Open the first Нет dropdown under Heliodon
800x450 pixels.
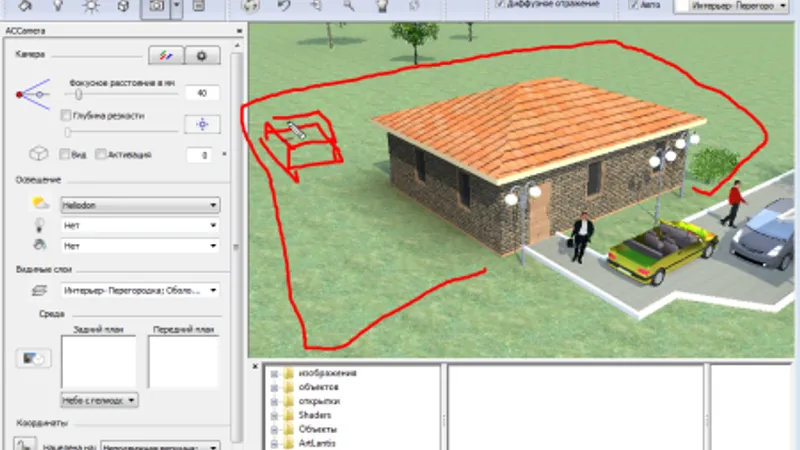point(140,225)
